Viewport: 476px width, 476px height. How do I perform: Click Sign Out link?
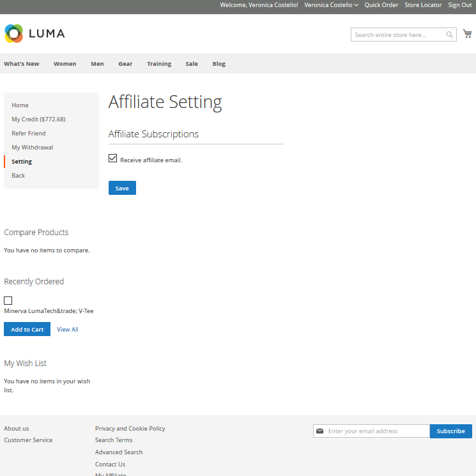(459, 5)
